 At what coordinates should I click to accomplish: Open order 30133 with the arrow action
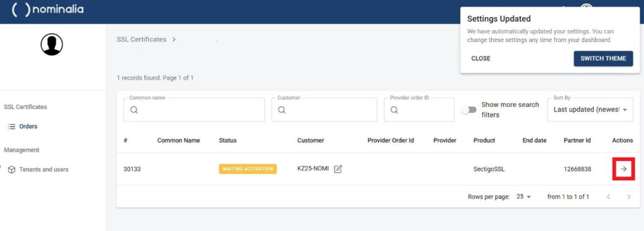623,169
